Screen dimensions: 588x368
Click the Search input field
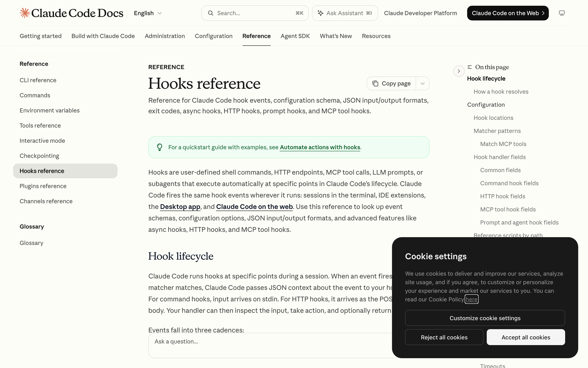coord(255,13)
